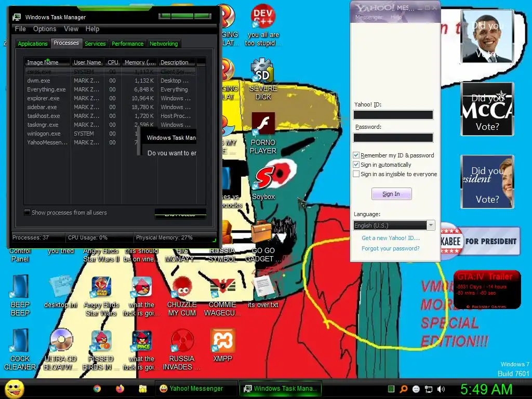
Task: Uncheck Sign in automatically
Action: [356, 165]
